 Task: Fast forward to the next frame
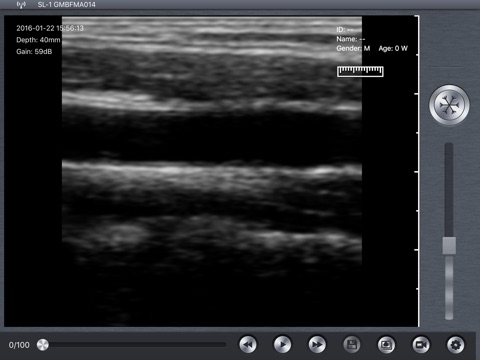pyautogui.click(x=317, y=344)
